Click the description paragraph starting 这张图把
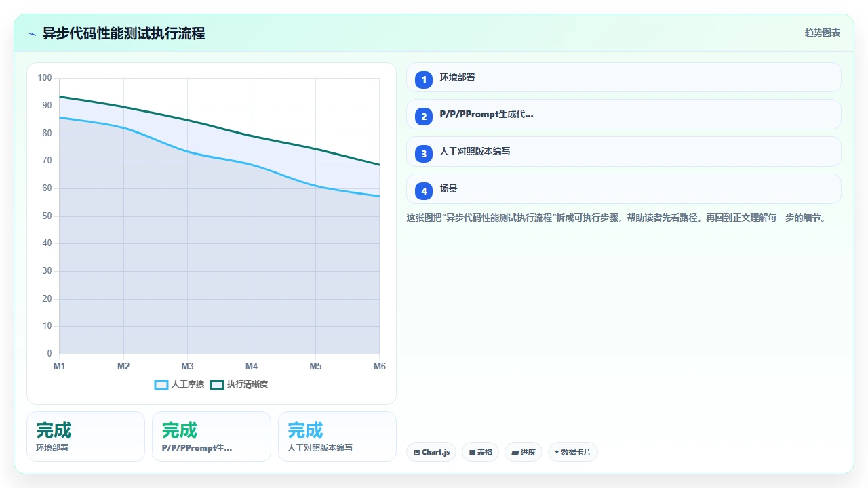 pos(616,218)
